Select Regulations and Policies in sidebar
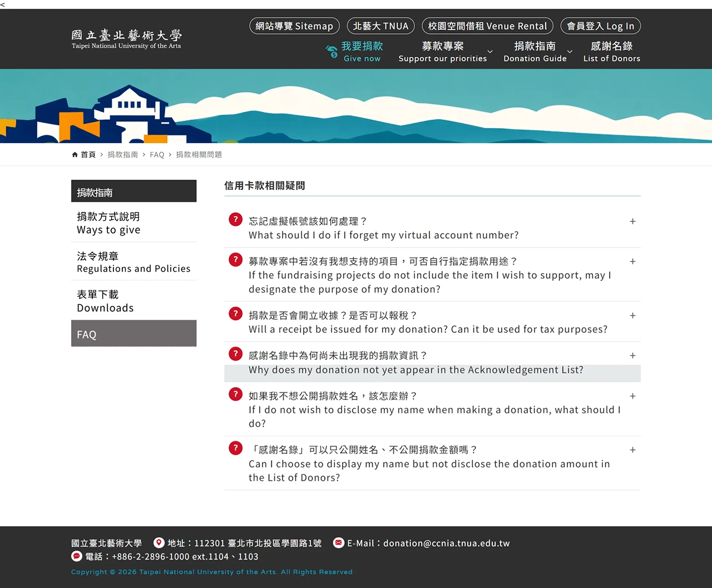 coord(133,262)
